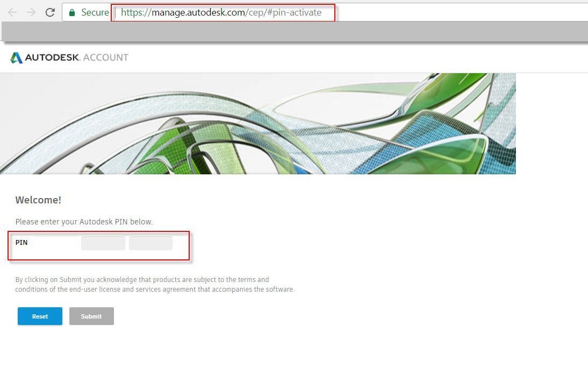The width and height of the screenshot is (588, 374).
Task: Click 'Please enter your Autodesk PIN below.' text
Action: 84,222
